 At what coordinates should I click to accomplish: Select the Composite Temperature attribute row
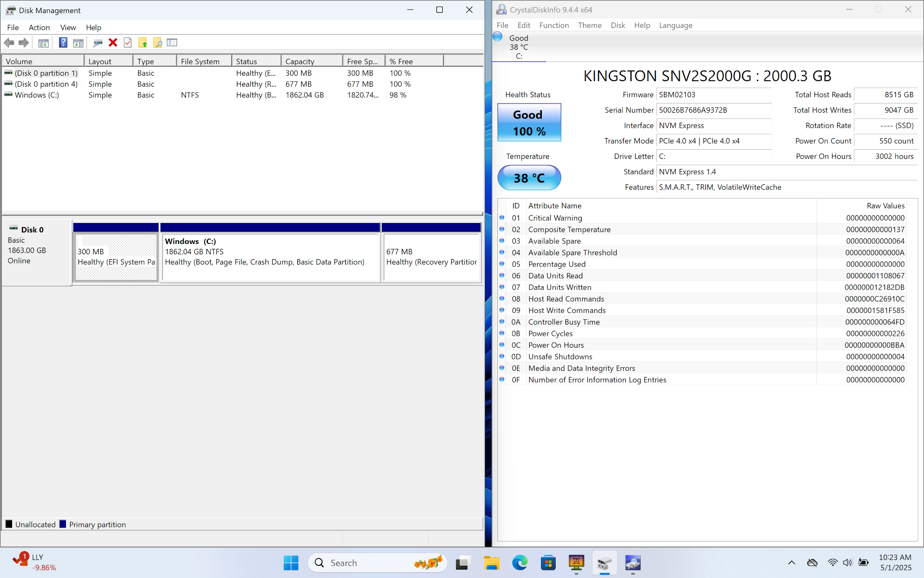702,229
